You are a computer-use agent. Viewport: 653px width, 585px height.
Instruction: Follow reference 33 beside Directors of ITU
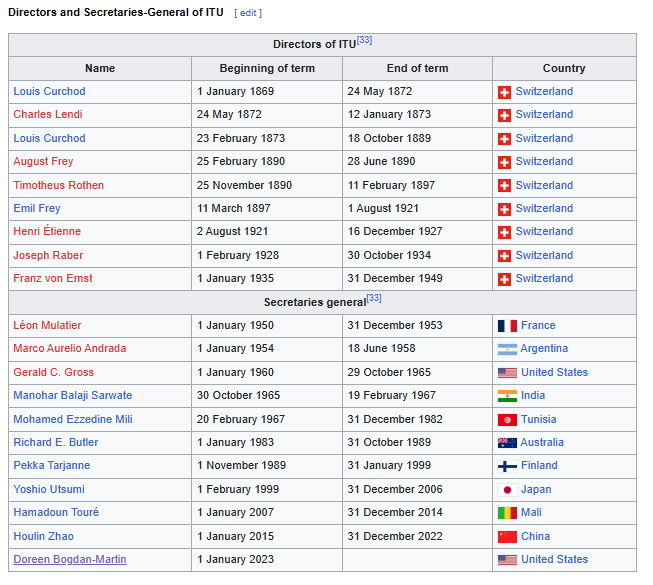364,40
